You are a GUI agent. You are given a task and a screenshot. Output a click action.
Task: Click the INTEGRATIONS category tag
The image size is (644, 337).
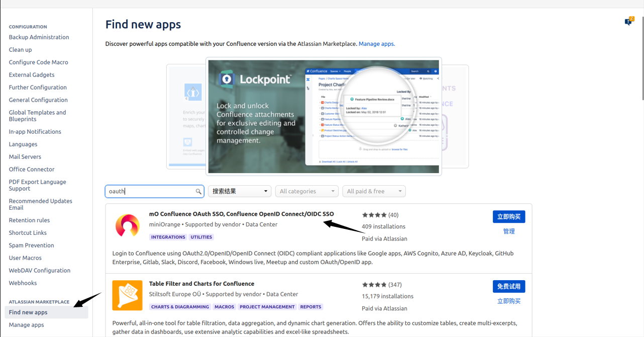[x=168, y=237]
